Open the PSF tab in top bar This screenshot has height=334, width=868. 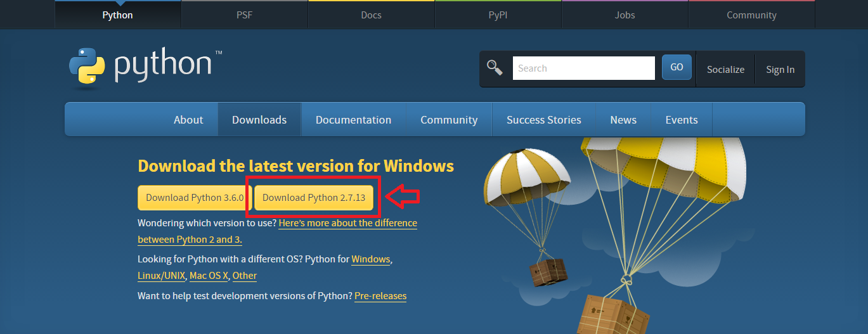[245, 15]
